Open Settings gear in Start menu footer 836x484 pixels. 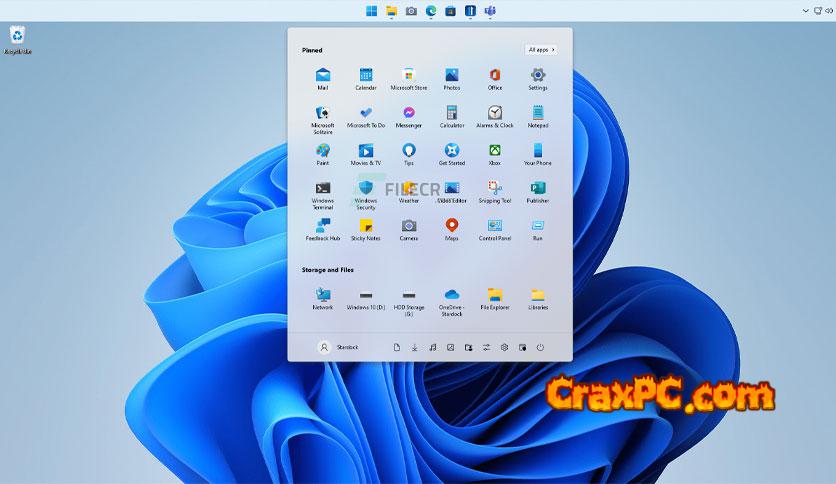click(x=504, y=347)
